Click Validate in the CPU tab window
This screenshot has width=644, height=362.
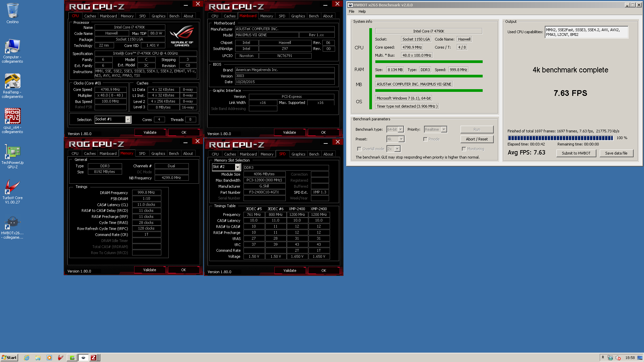tap(150, 132)
